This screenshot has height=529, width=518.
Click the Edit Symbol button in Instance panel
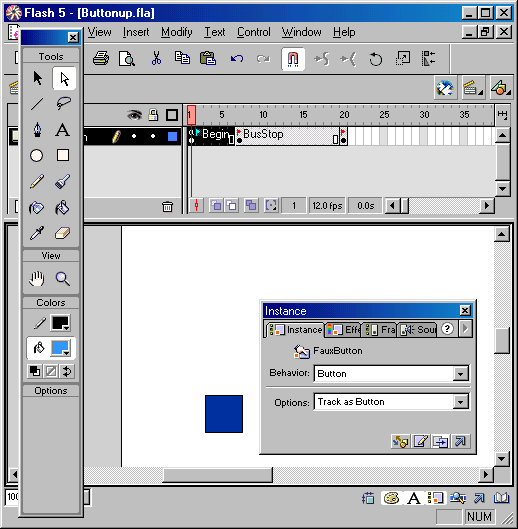tap(420, 441)
